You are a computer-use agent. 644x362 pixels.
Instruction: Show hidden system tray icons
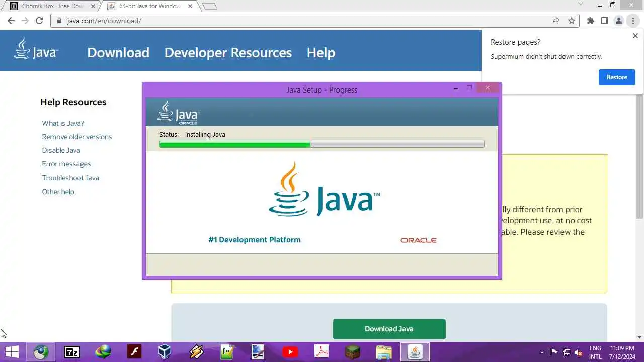[542, 352]
